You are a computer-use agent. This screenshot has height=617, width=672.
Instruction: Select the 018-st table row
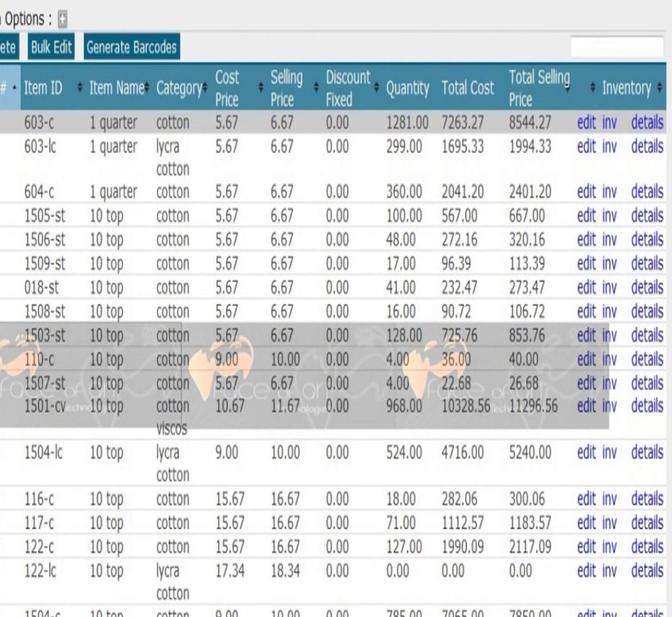41,287
